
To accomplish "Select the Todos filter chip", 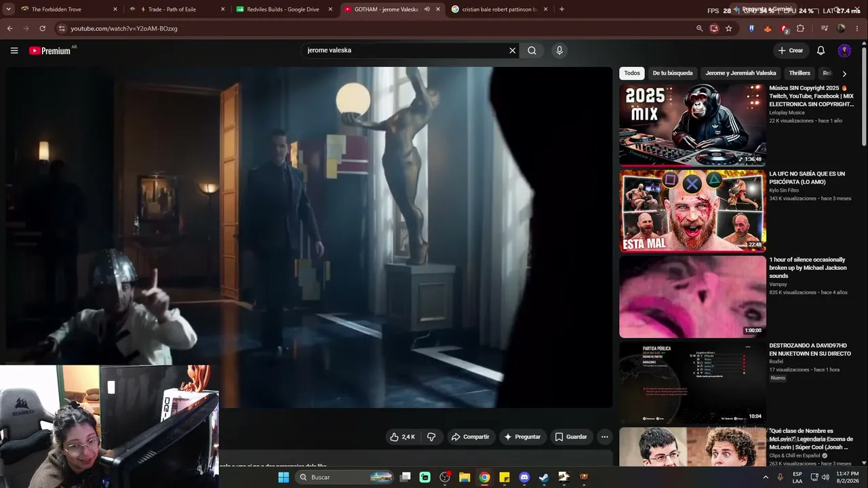I will 632,73.
